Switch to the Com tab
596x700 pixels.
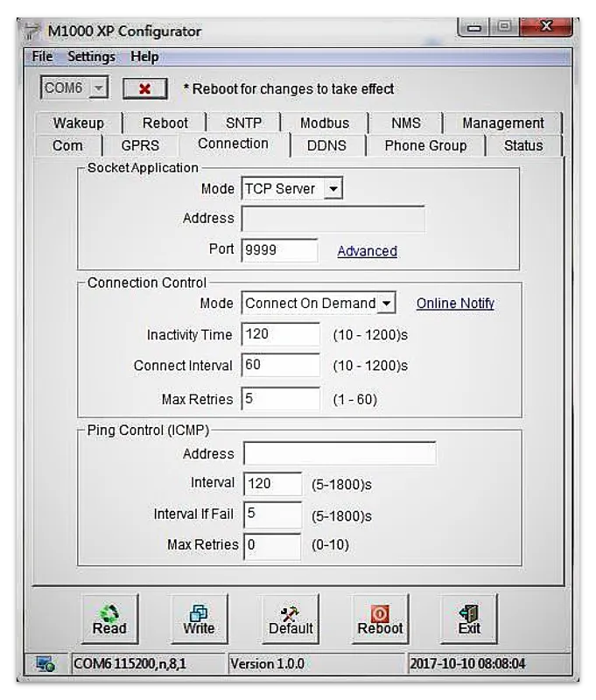click(68, 145)
